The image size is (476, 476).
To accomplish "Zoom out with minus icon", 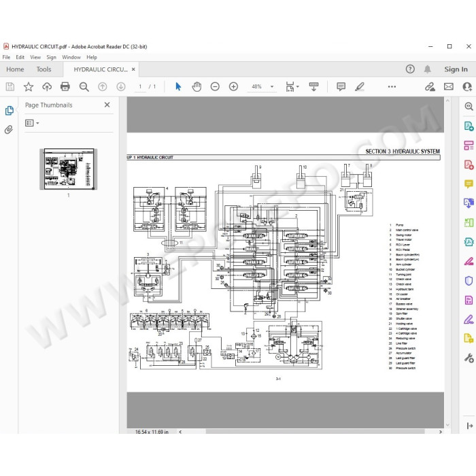I will point(215,87).
